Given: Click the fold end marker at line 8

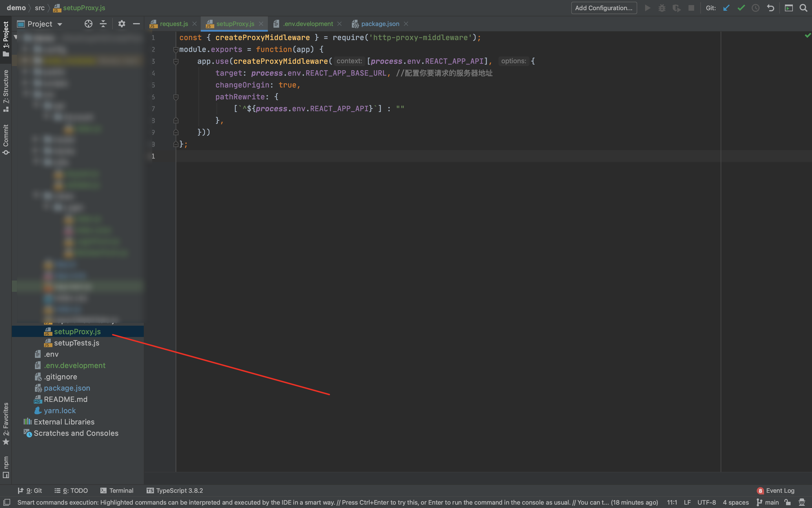Looking at the screenshot, I should (x=175, y=121).
